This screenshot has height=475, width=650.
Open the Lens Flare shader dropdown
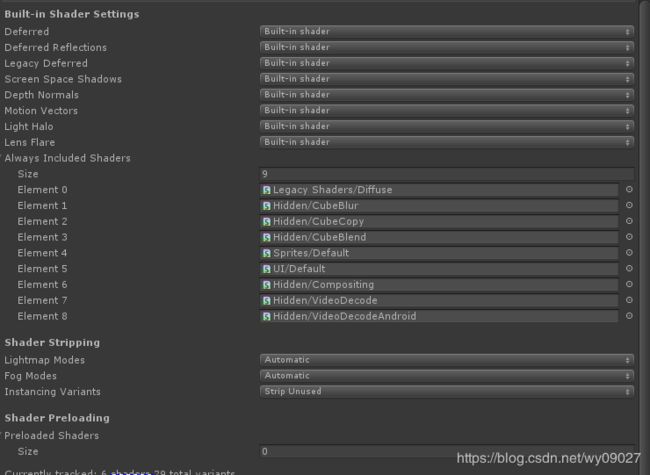[x=446, y=142]
